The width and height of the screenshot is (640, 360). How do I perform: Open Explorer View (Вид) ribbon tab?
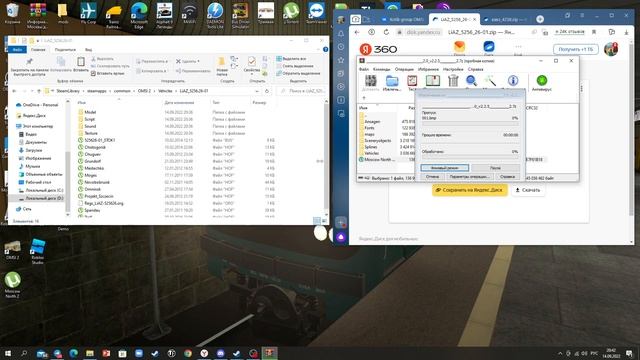(x=88, y=49)
